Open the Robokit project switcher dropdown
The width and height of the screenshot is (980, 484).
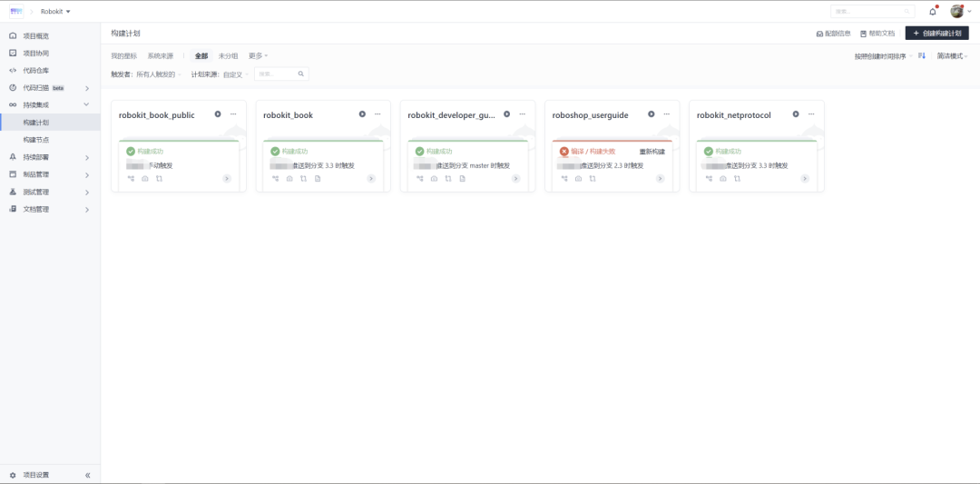click(x=55, y=12)
